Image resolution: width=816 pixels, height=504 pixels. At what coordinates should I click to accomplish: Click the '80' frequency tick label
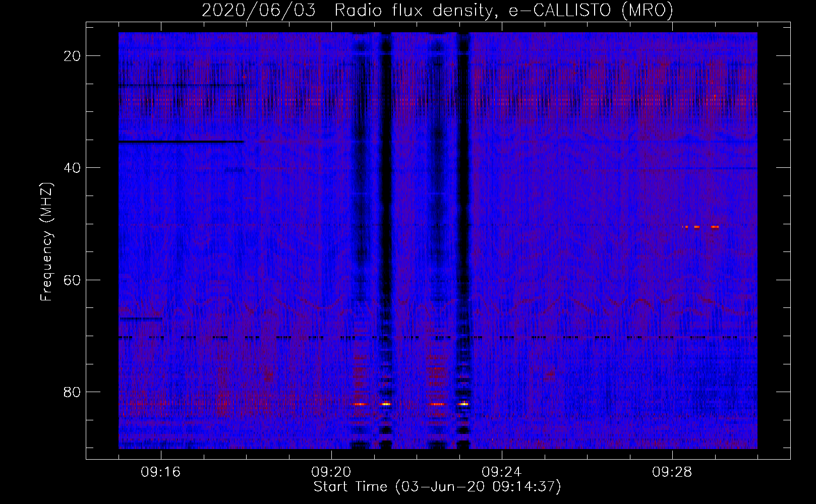(x=72, y=392)
